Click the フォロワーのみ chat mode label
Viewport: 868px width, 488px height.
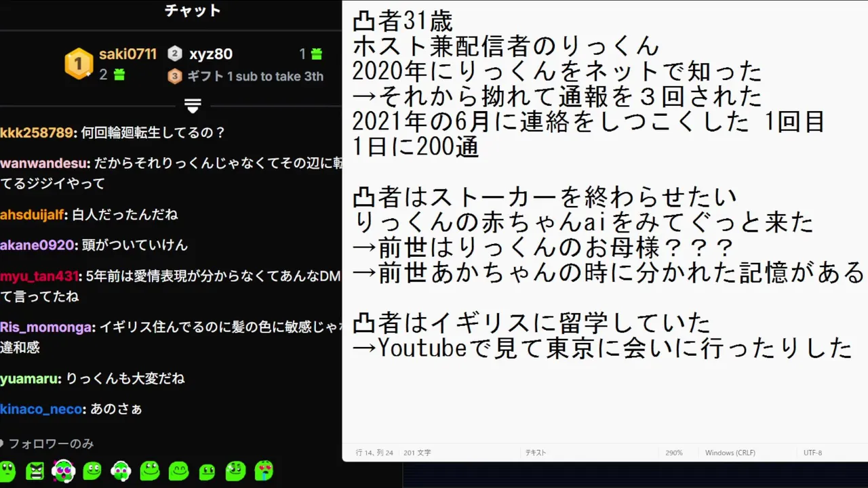point(51,444)
